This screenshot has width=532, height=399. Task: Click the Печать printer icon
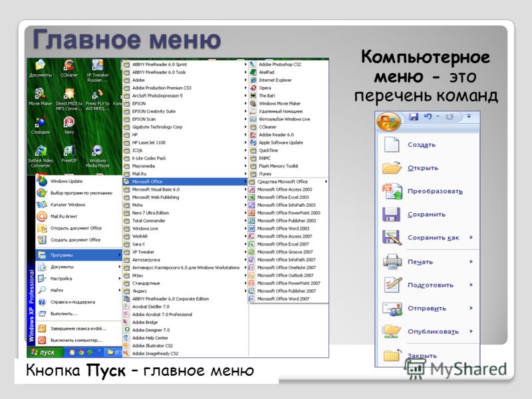tap(392, 261)
